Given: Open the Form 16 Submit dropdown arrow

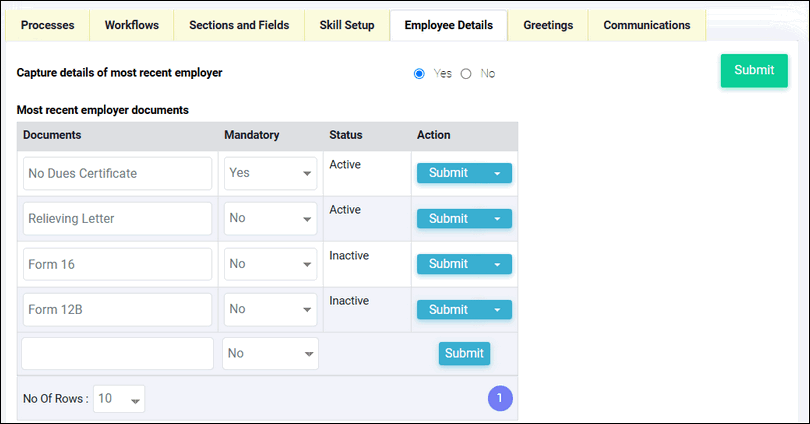Looking at the screenshot, I should pyautogui.click(x=497, y=264).
